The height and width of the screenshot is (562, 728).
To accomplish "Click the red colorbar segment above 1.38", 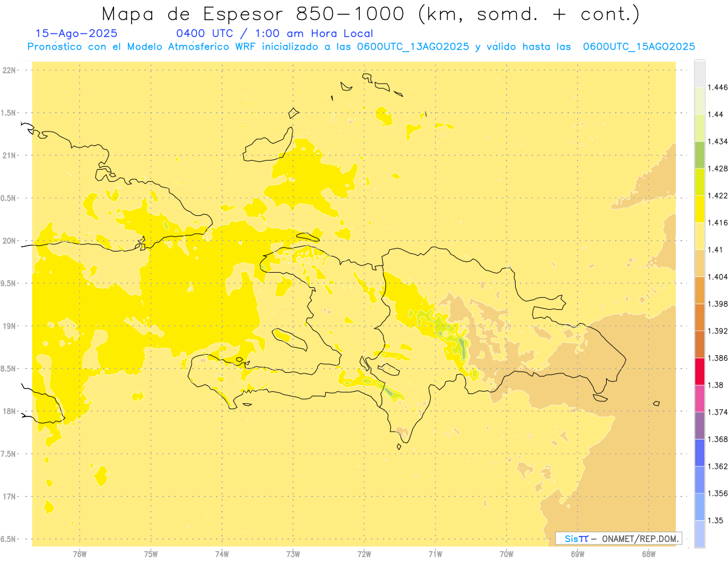I will point(699,372).
